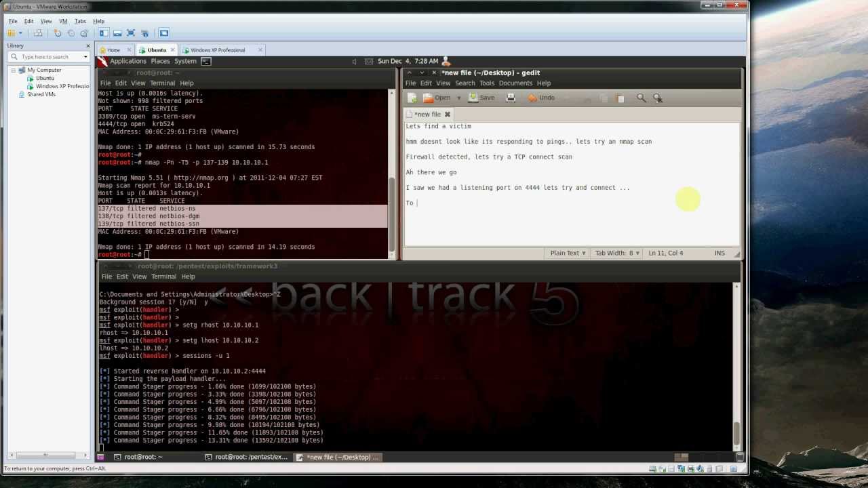Viewport: 868px width, 488px height.
Task: Close the Ubuntu VM tab
Action: pyautogui.click(x=173, y=50)
